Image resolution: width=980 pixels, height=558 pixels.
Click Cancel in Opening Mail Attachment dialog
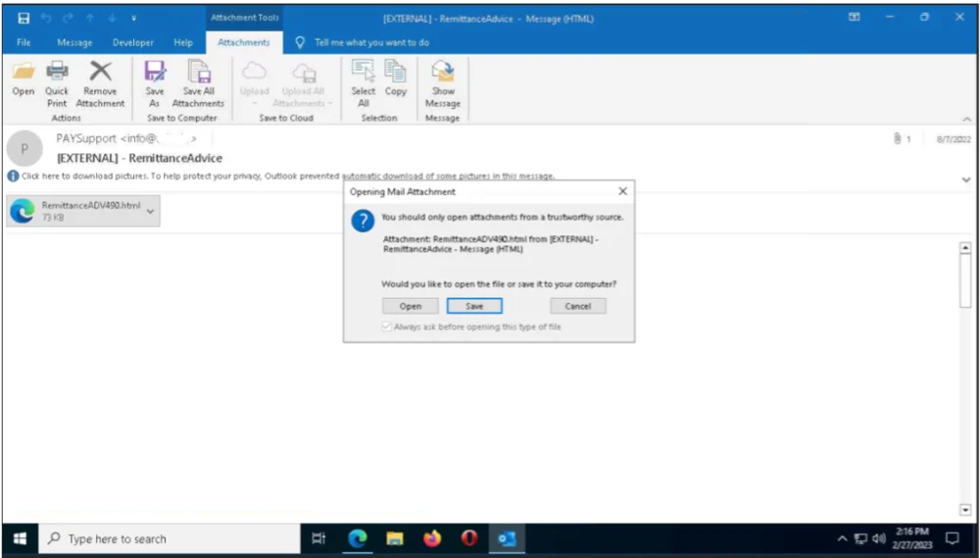click(x=577, y=306)
